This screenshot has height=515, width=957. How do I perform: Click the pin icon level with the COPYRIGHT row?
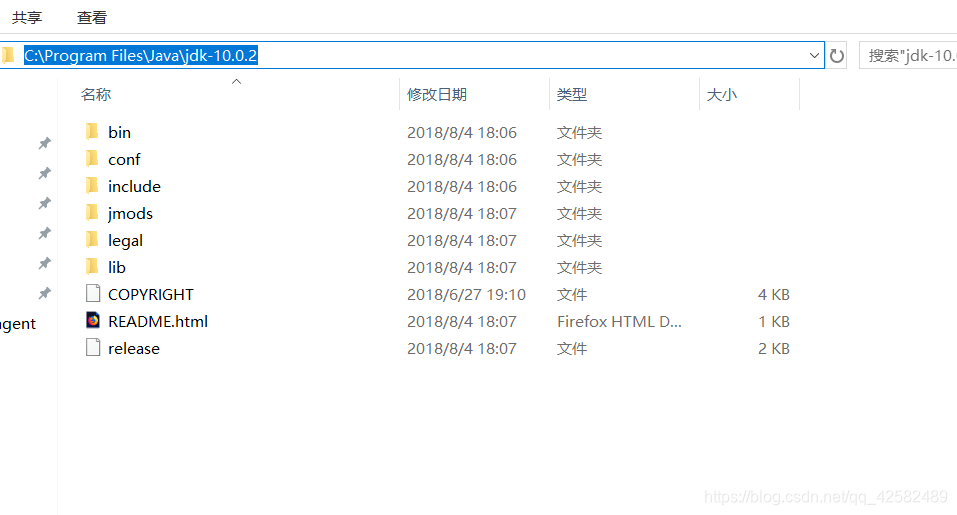45,294
